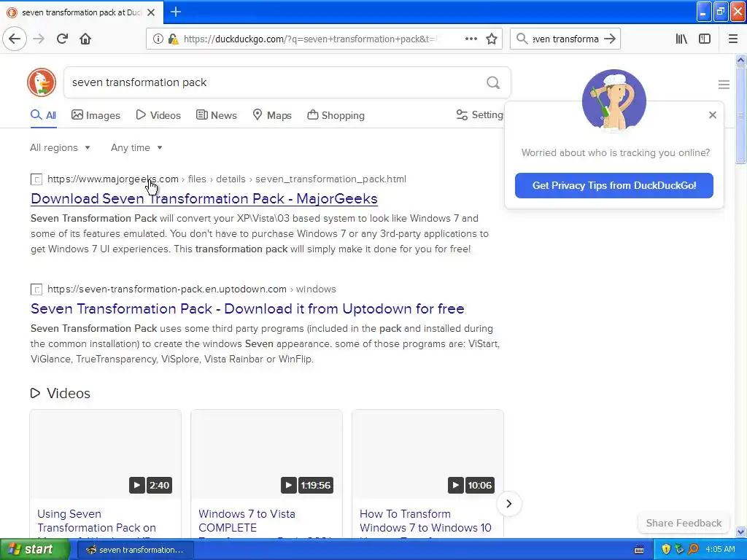Image resolution: width=747 pixels, height=560 pixels.
Task: Switch to the All results tab
Action: pyautogui.click(x=43, y=115)
